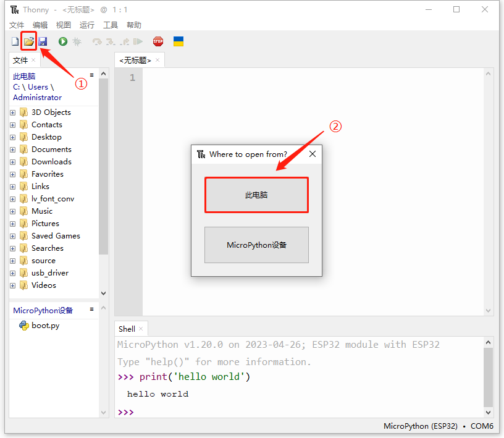Expand the Pictures folder
This screenshot has width=504, height=438.
click(x=12, y=224)
